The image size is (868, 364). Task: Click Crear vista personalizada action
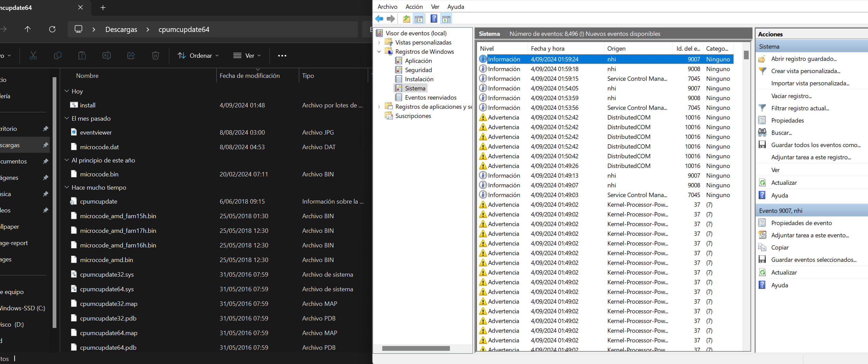coord(806,71)
